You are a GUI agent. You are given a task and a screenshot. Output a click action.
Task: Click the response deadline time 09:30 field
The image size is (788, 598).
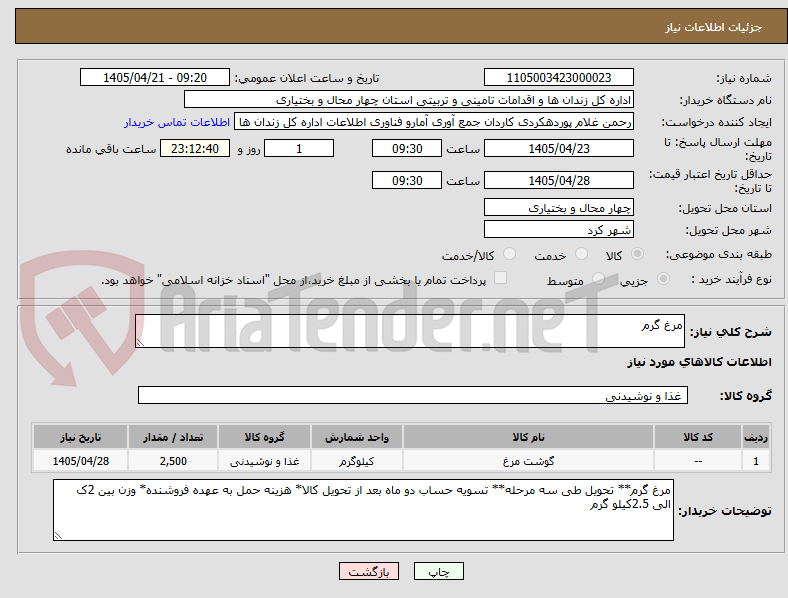point(407,148)
